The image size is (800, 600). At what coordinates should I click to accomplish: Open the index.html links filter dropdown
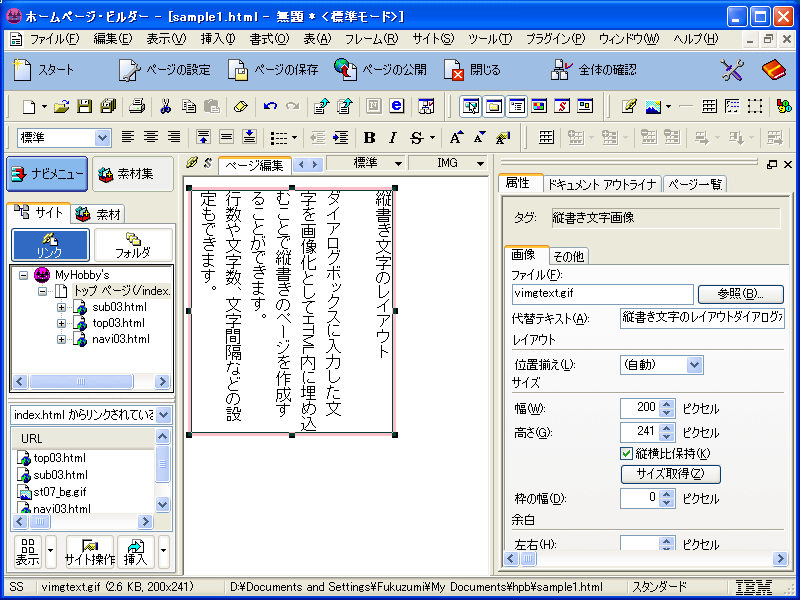point(163,415)
